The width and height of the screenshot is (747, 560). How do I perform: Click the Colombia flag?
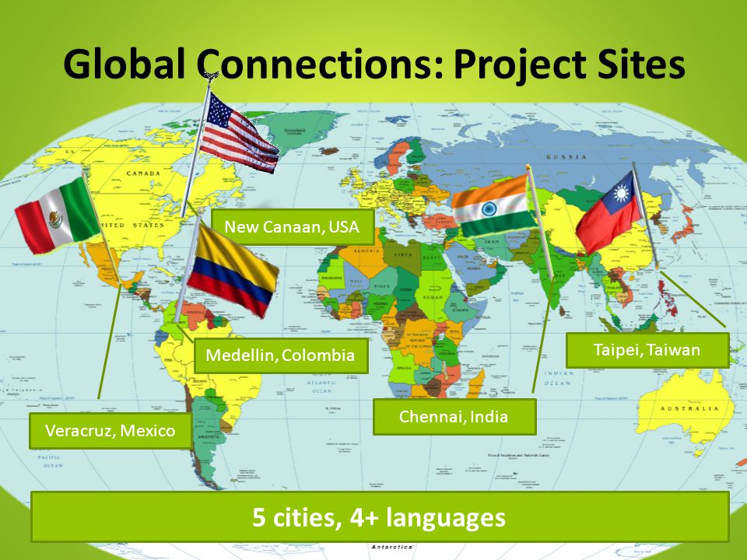pyautogui.click(x=233, y=271)
